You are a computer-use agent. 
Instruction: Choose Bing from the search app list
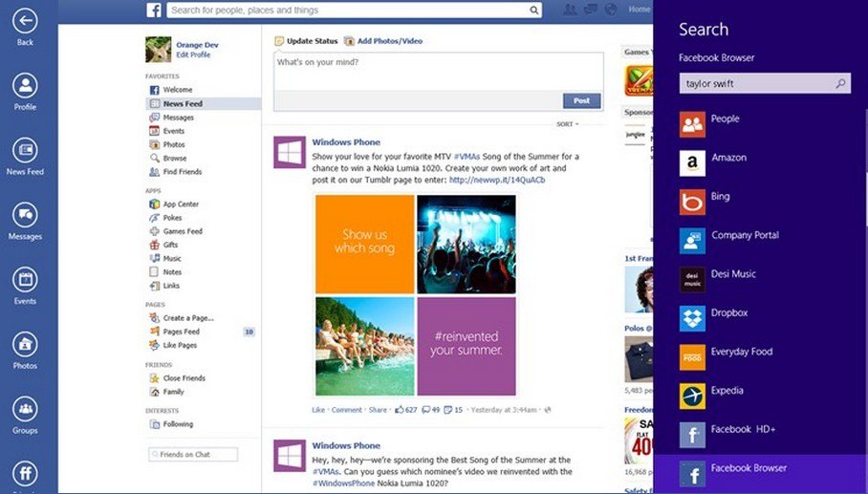pos(720,197)
